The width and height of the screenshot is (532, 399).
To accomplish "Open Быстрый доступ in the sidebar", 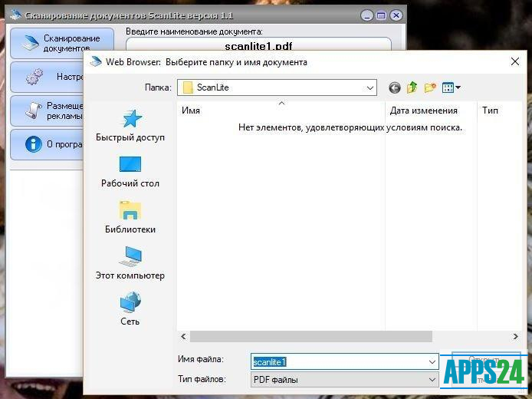I will (x=130, y=125).
